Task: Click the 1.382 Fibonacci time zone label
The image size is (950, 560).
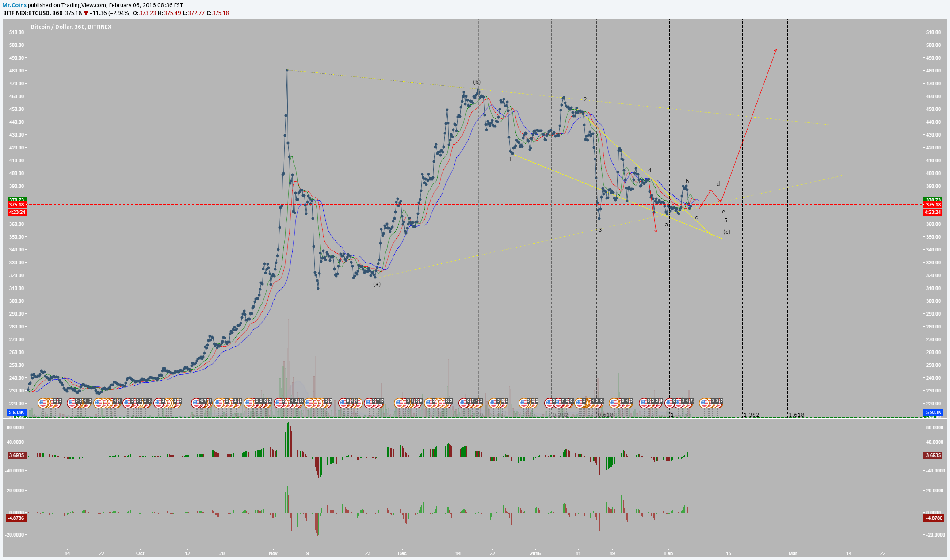Action: click(x=752, y=415)
